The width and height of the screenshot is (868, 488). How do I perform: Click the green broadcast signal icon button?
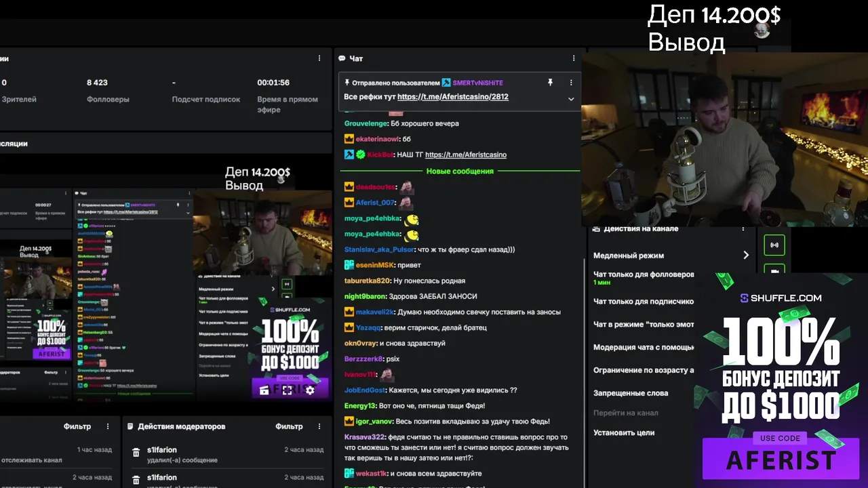coord(774,245)
